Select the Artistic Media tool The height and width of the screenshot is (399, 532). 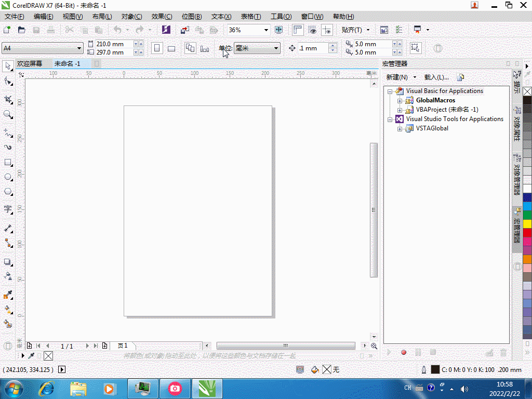[x=8, y=147]
